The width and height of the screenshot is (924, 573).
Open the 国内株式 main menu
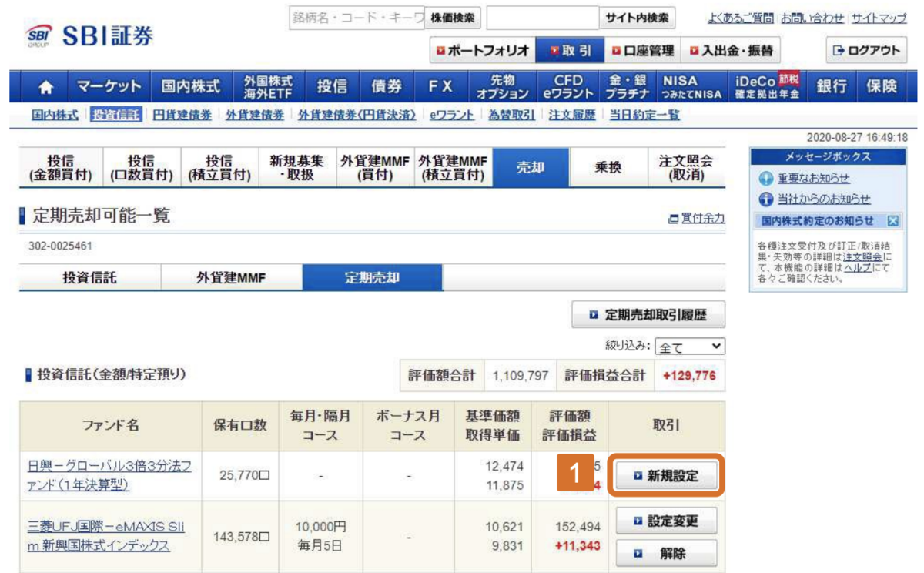point(191,86)
